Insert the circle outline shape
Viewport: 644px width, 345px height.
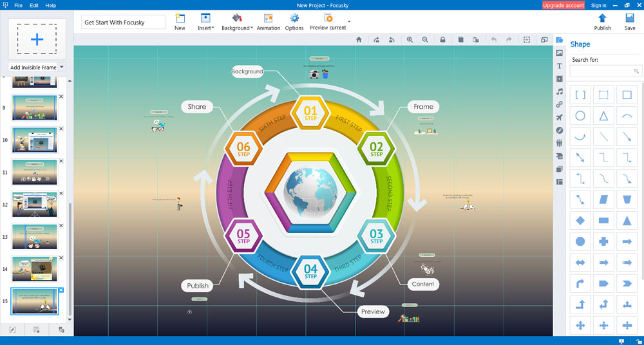(580, 116)
